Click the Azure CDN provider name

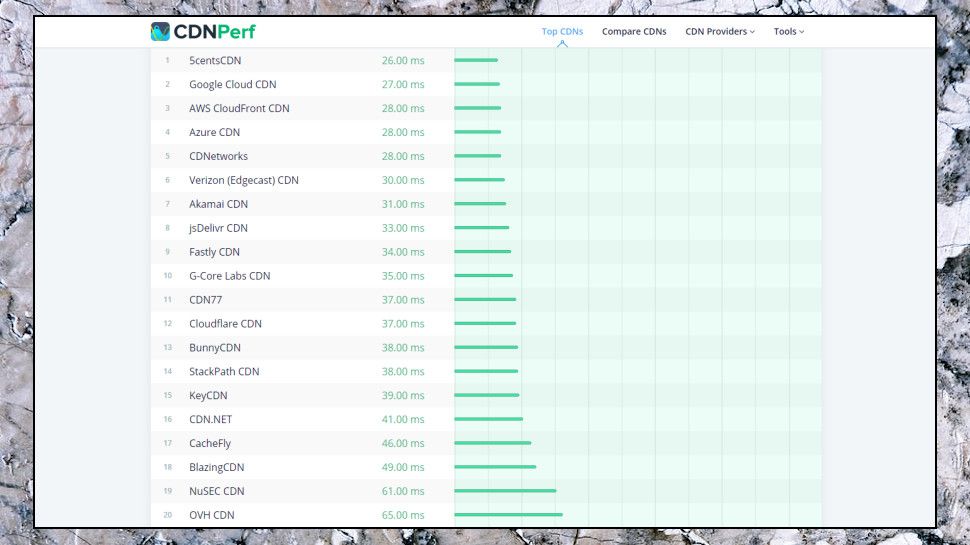point(215,132)
